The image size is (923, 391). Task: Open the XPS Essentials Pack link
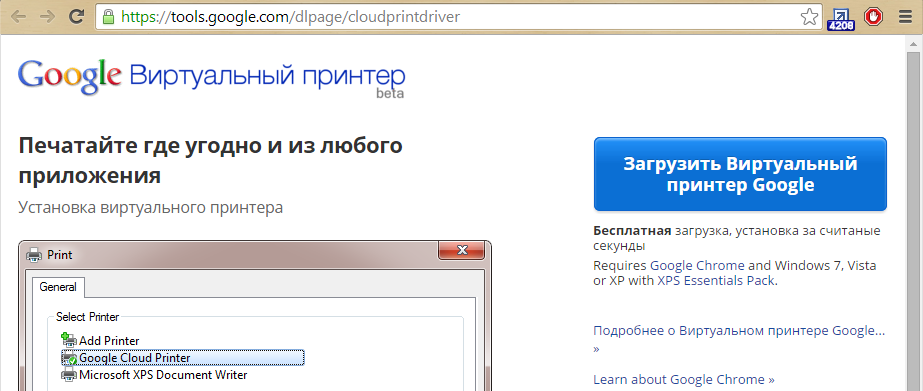(x=716, y=281)
